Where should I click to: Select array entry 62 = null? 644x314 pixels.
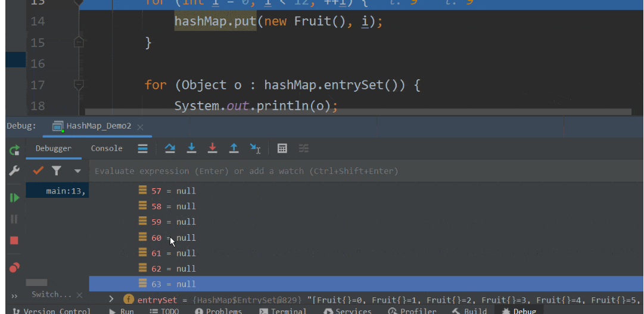click(x=173, y=269)
